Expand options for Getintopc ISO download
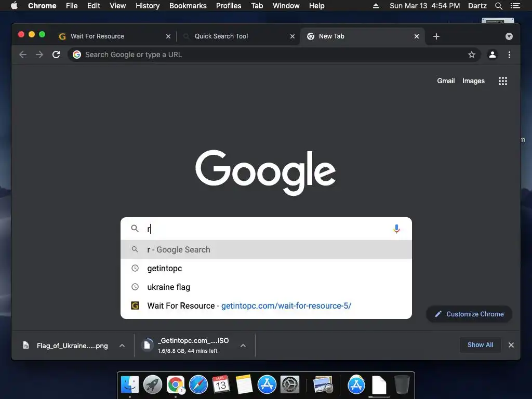Image resolution: width=532 pixels, height=399 pixels. click(x=243, y=345)
